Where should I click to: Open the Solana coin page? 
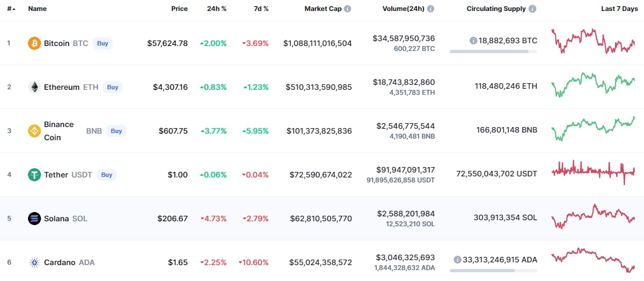click(x=56, y=219)
